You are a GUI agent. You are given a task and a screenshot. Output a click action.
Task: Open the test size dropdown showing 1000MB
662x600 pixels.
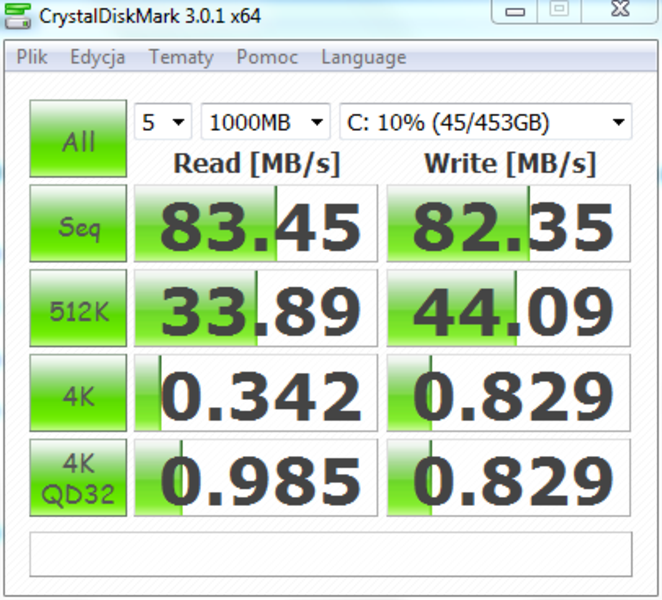tap(266, 122)
